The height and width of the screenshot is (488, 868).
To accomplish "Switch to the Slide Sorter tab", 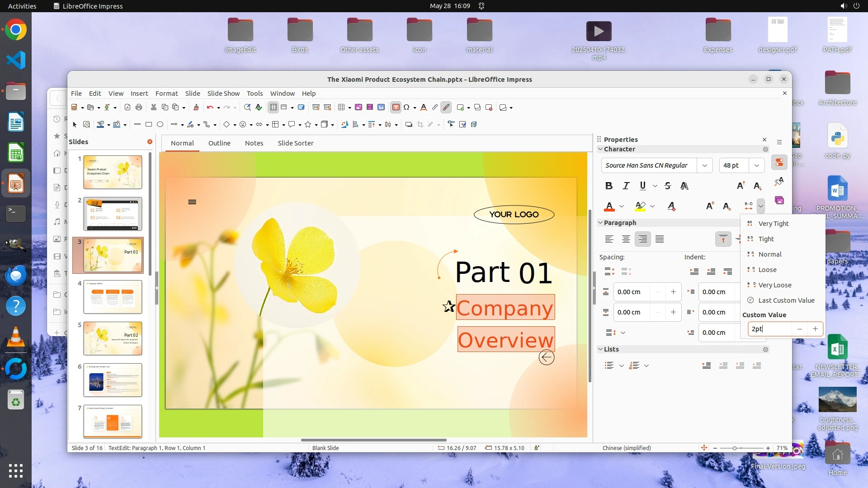I will (295, 143).
